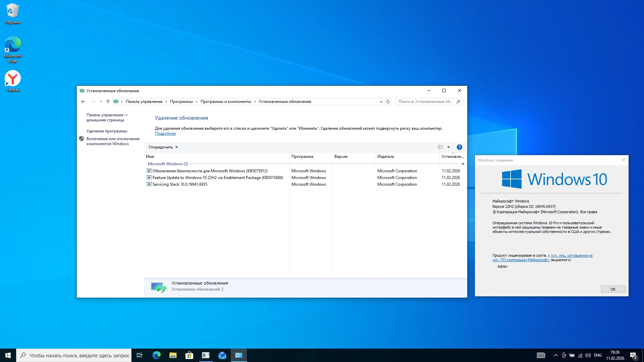Click the back navigation arrow
The width and height of the screenshot is (644, 362).
pyautogui.click(x=83, y=102)
